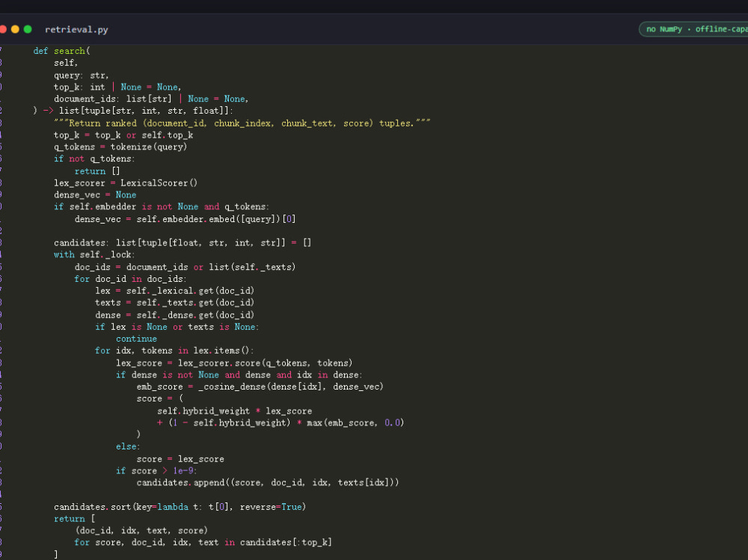Click the docstring 'Return ranked' line
The height and width of the screenshot is (560, 748).
pyautogui.click(x=242, y=123)
